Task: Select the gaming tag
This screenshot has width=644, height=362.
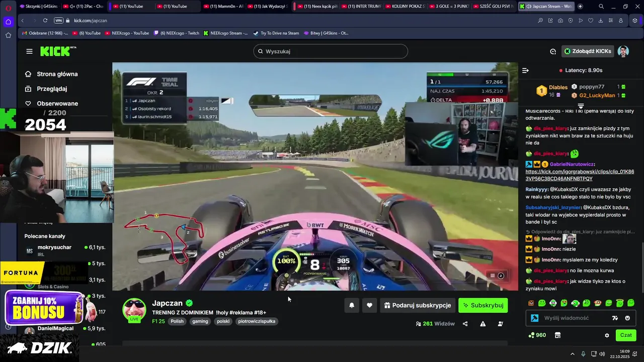Action: [x=200, y=321]
